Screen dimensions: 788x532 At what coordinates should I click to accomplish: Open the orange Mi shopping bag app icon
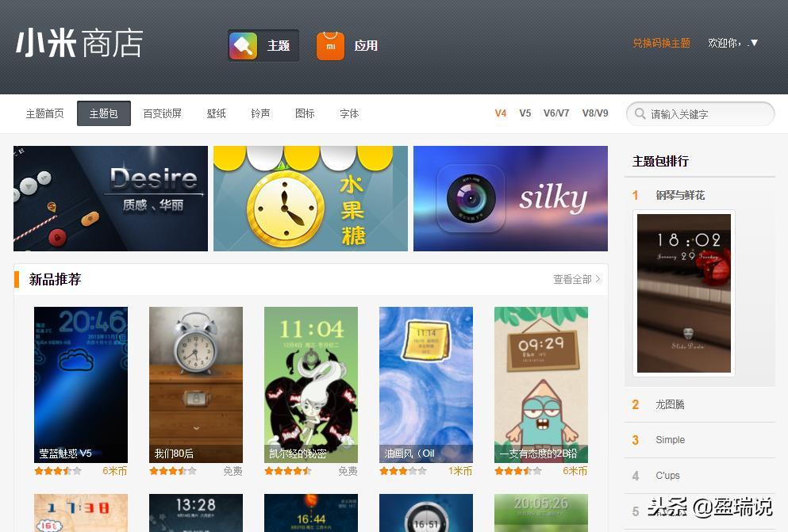330,46
